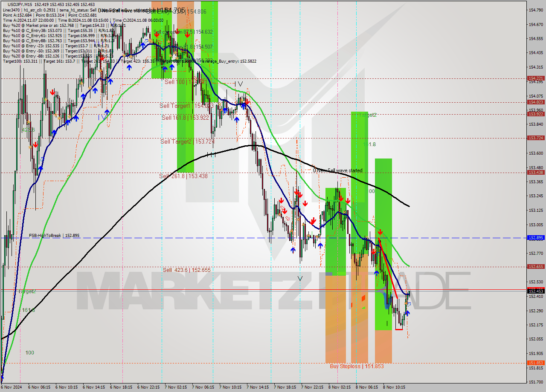Viewport: 546px width, 392px height.
Task: Click the red 152.655 price tag
Action: click(x=536, y=267)
